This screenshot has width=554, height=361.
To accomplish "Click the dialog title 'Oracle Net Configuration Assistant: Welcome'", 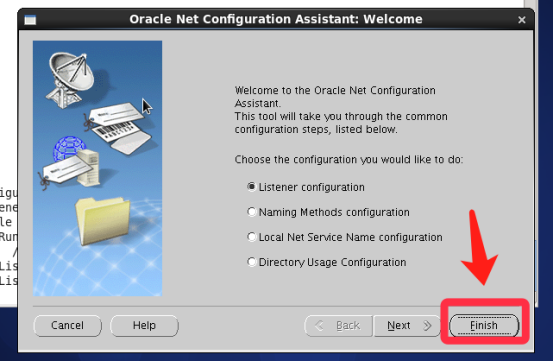I will pos(276,19).
